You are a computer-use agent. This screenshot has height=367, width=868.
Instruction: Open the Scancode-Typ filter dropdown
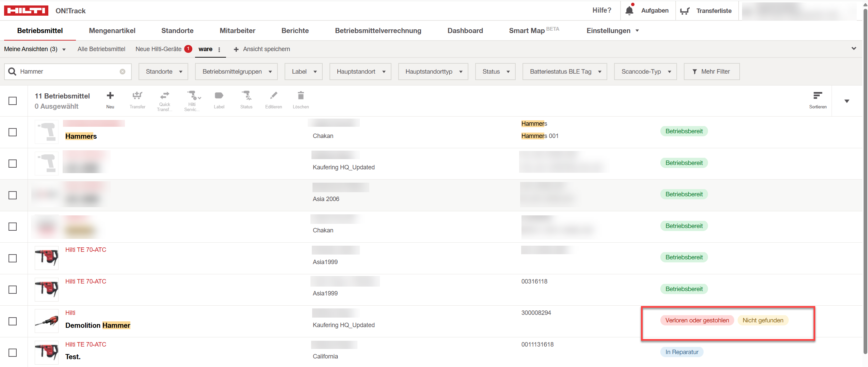coord(646,72)
